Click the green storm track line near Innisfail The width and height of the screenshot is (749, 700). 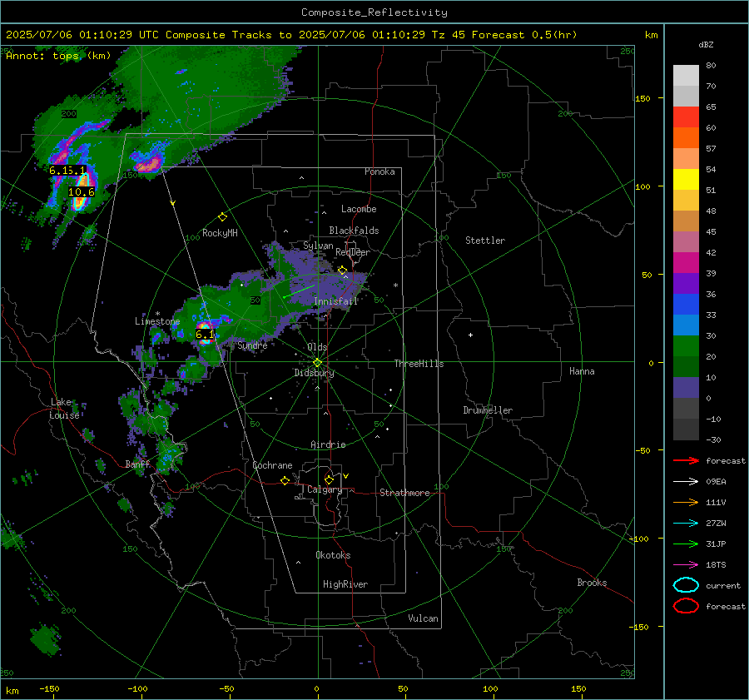point(299,291)
